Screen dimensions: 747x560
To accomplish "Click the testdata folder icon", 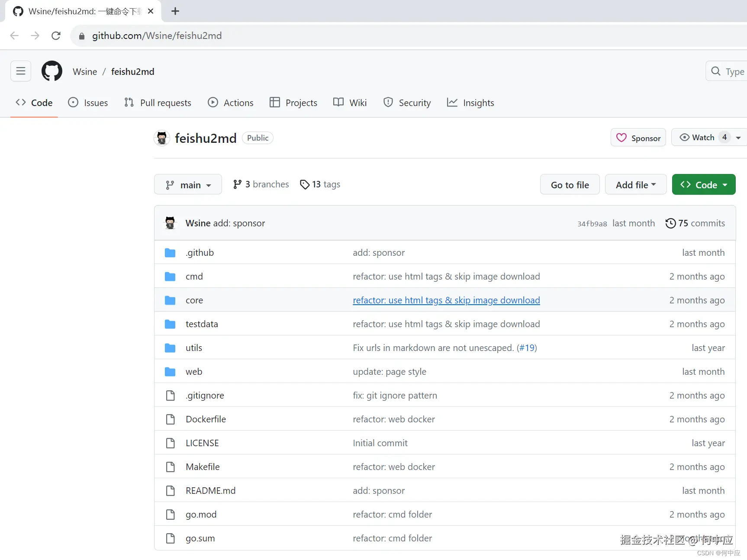I will pyautogui.click(x=170, y=324).
